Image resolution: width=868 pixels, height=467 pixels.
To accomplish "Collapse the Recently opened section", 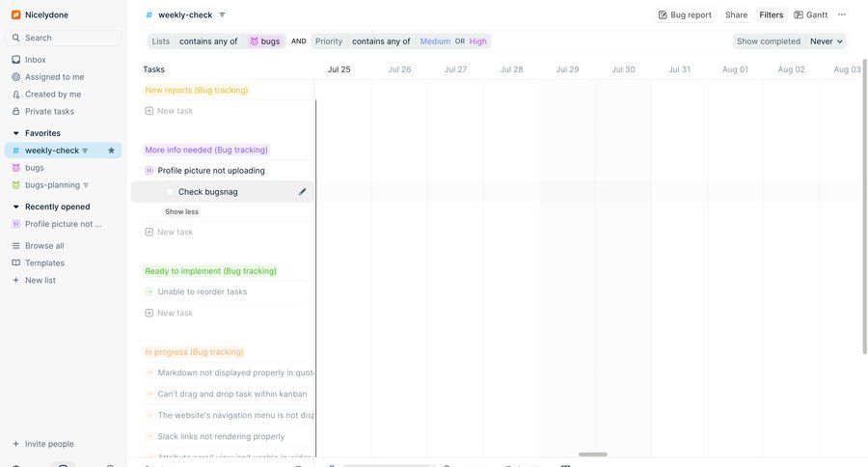I will click(15, 206).
